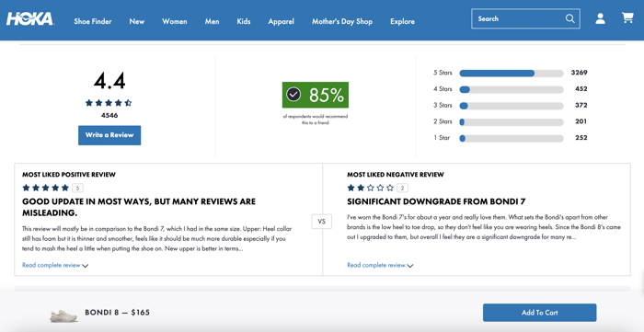644x332 pixels.
Task: Filter reviews by the 3 Stars bar
Action: click(x=512, y=106)
